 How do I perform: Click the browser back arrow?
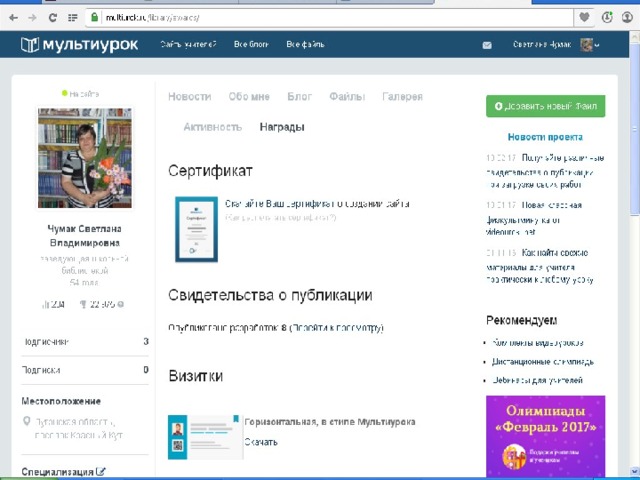(13, 18)
